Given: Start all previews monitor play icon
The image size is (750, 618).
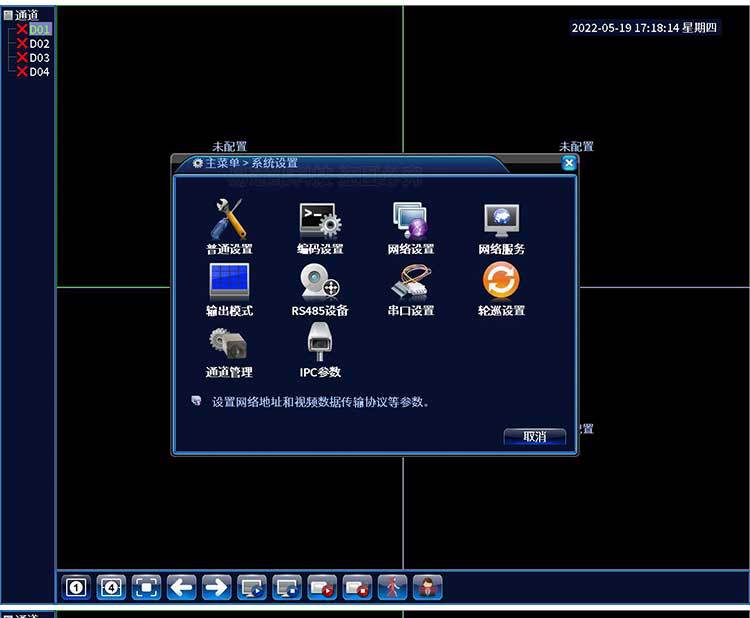Looking at the screenshot, I should pos(252,587).
